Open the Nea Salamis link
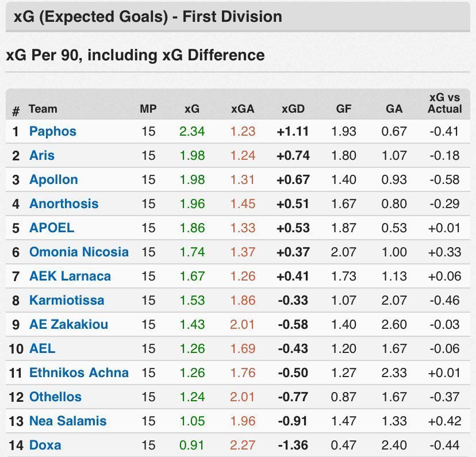 [68, 421]
